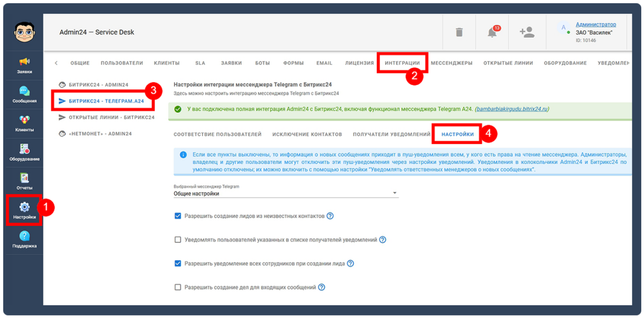Switch to the Общие tab
Screen dimensions: 644x319
[80, 63]
